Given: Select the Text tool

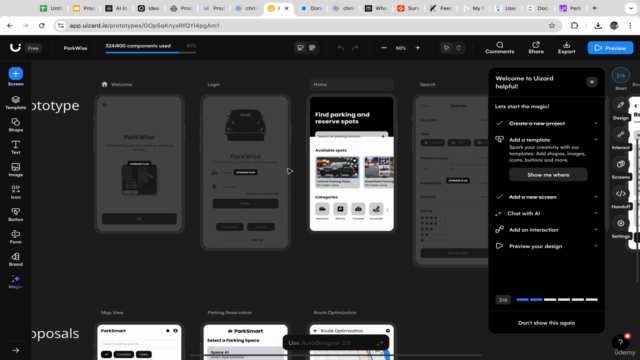Looking at the screenshot, I should 16,147.
